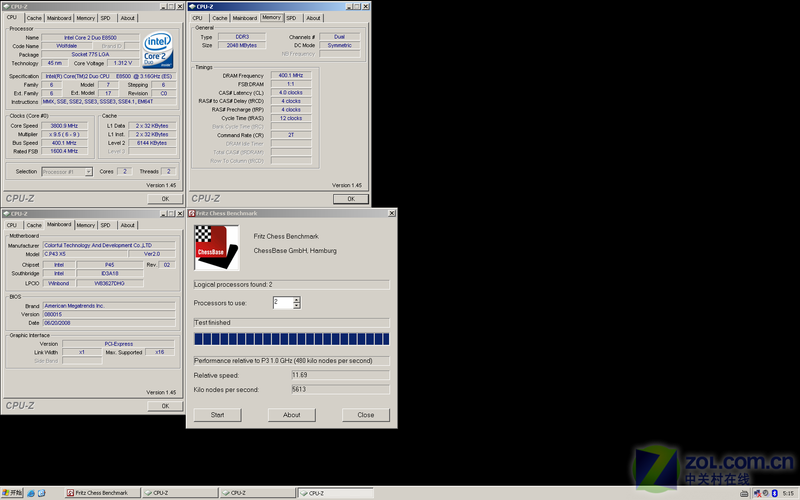800x500 pixels.
Task: Click the Graphic Interface version PCI-Express field
Action: (118, 344)
